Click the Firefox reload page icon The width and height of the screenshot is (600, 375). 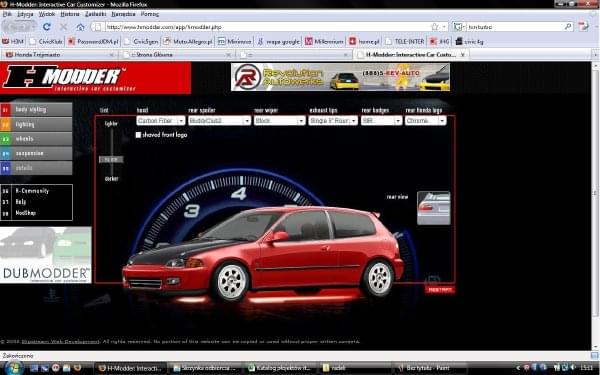(x=47, y=27)
